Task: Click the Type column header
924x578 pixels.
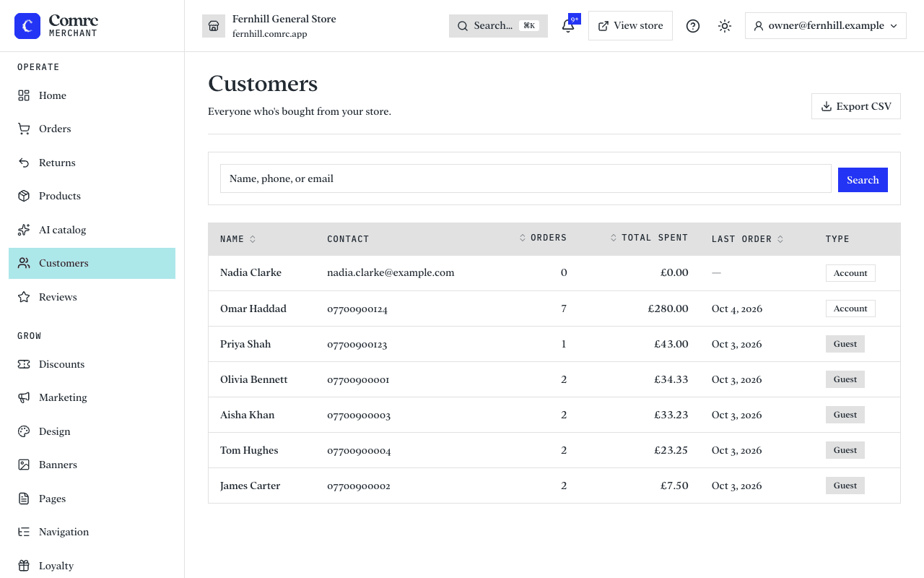Action: coord(837,239)
